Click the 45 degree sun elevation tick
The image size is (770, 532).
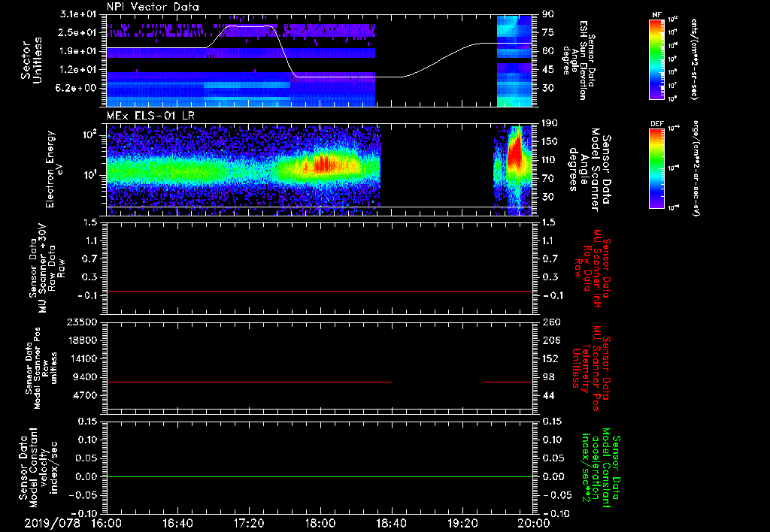(547, 70)
